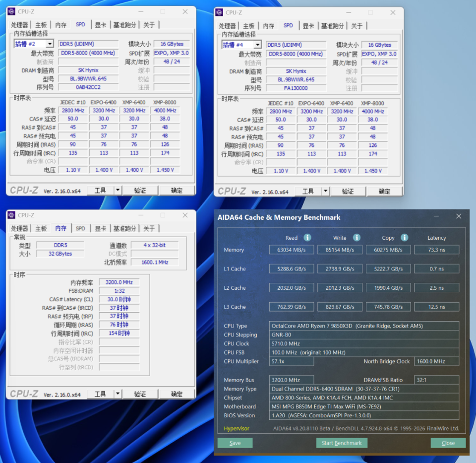Viewport: 476px width, 463px height.
Task: Click 工具 button in slot #2 window
Action: 101,191
